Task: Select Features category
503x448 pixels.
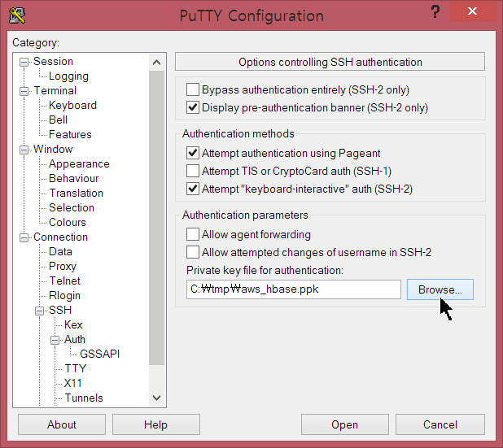Action: 70,135
